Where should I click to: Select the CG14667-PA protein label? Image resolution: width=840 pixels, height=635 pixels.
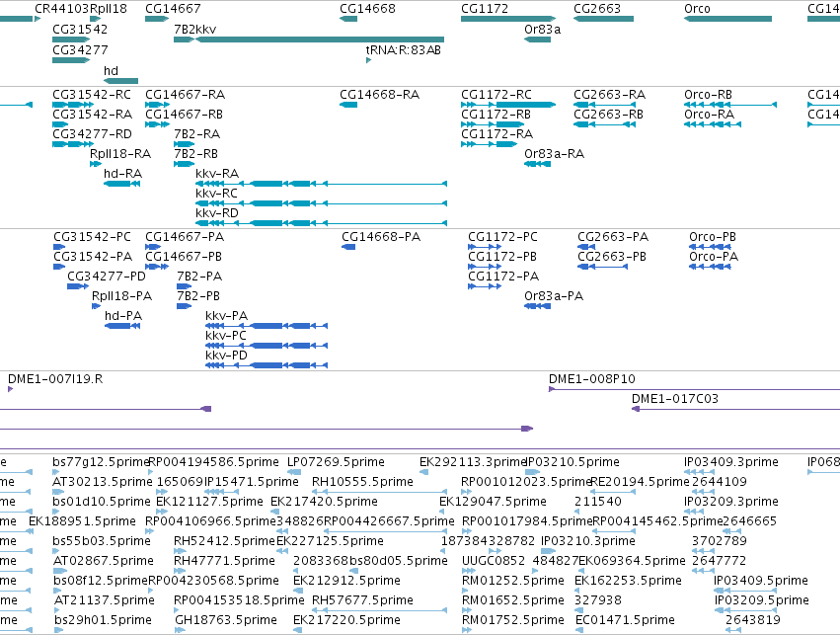click(x=185, y=237)
